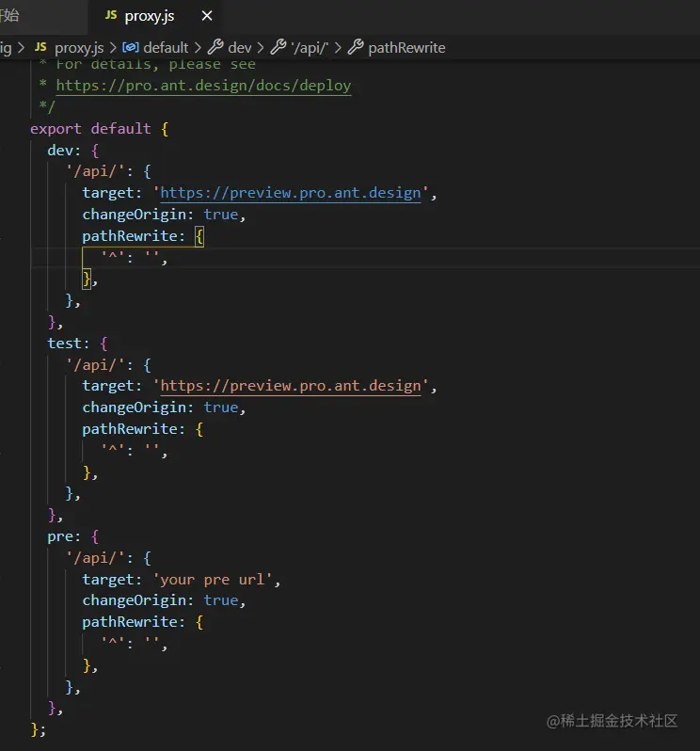The image size is (700, 751).
Task: Click the 'dev:' property key
Action: 64,151
